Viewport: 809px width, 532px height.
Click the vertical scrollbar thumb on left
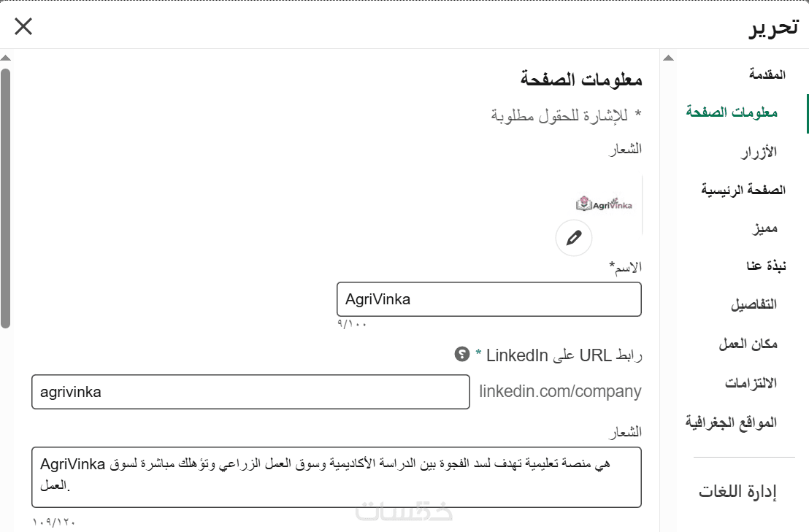[6, 198]
